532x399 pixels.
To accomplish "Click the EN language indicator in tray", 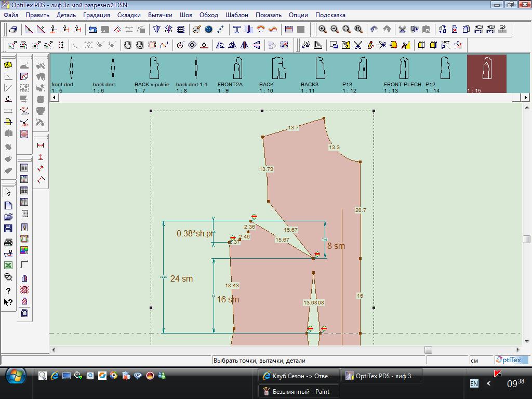I will pos(474,383).
